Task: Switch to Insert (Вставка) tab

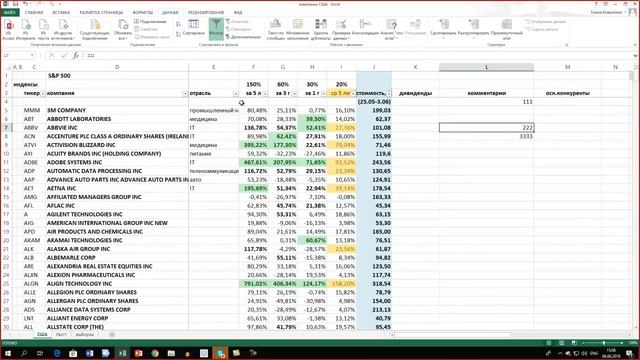Action: 61,13
